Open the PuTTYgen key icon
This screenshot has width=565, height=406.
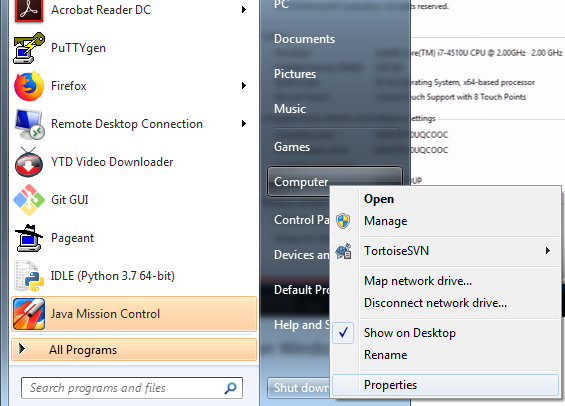[29, 48]
